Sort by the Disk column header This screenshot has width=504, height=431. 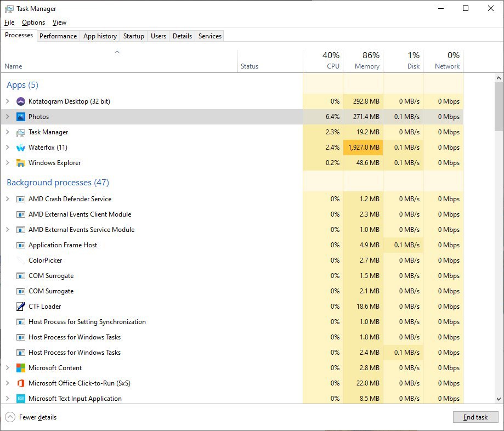(x=403, y=61)
